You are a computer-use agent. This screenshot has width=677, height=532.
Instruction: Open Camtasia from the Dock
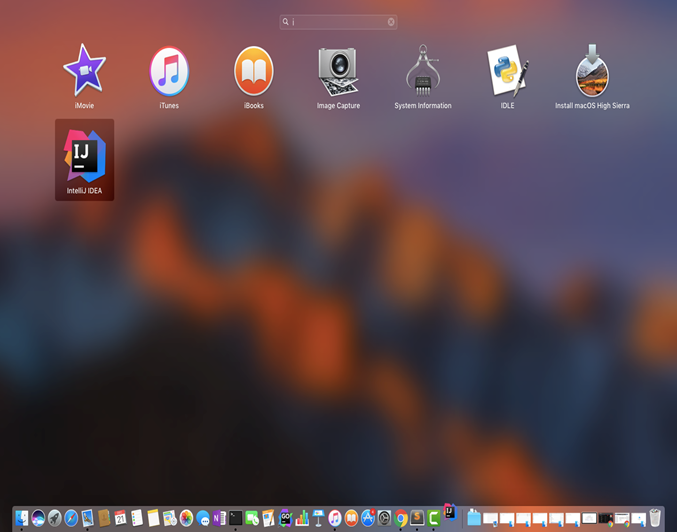[x=433, y=518]
